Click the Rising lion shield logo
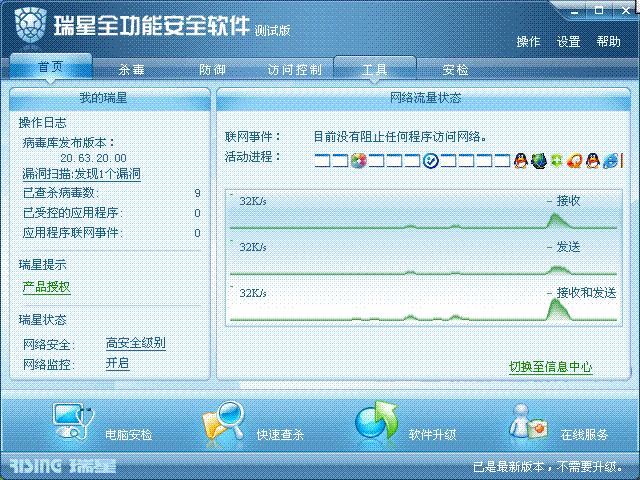 coord(30,26)
